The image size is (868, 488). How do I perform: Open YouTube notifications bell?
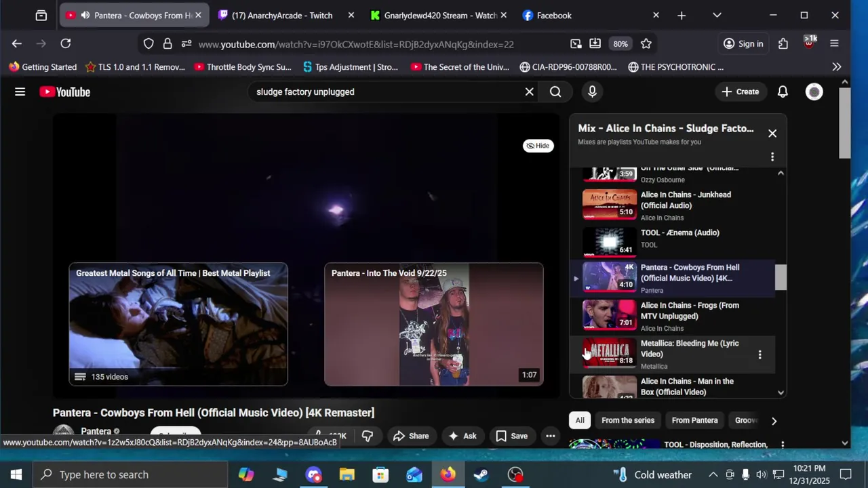783,91
